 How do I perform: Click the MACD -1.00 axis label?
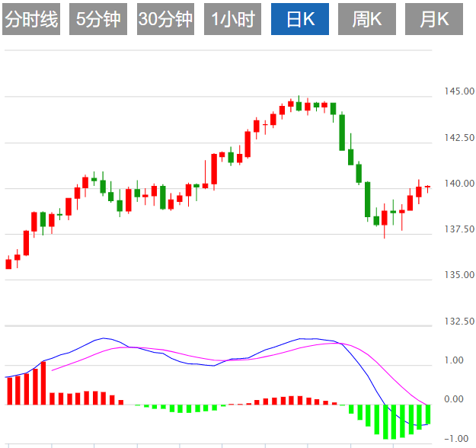pyautogui.click(x=456, y=438)
